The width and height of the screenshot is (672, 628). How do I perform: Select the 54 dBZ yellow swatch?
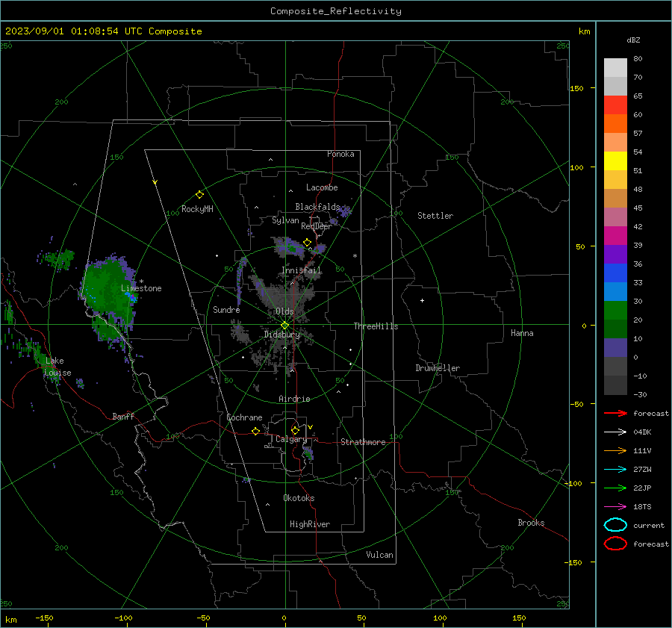point(615,161)
